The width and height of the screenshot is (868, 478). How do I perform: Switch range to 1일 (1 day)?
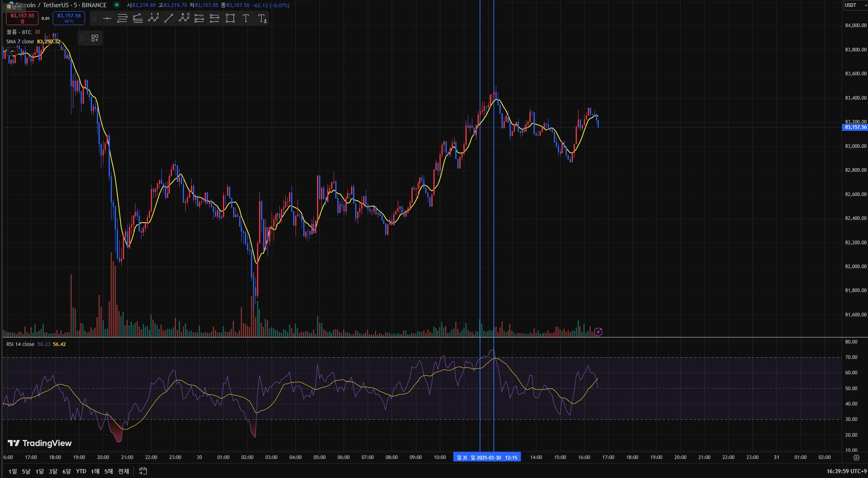click(13, 471)
